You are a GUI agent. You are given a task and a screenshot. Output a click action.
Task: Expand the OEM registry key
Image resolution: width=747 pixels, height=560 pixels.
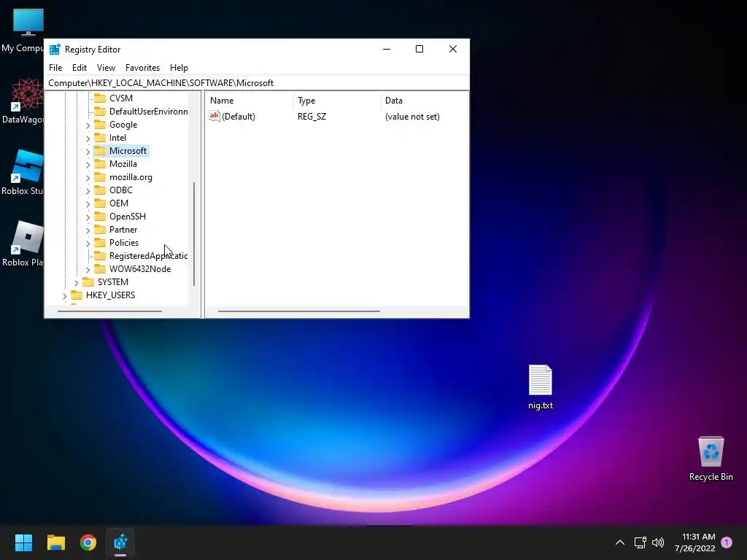click(x=88, y=204)
